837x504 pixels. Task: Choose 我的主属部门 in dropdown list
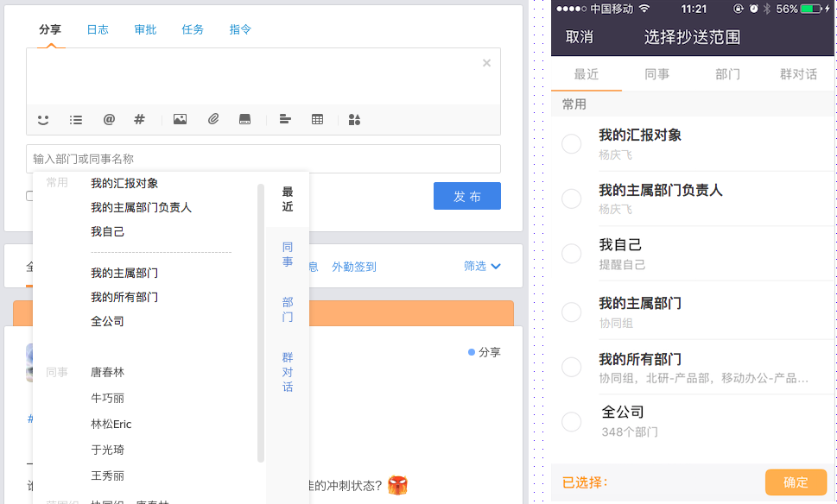coord(124,273)
